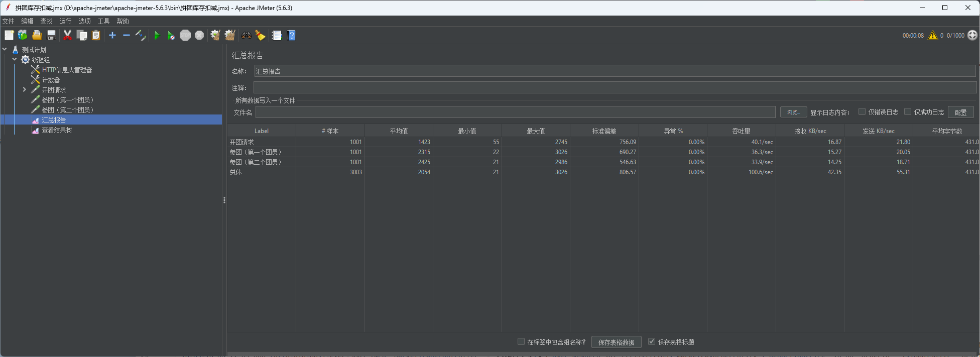The image size is (980, 357).
Task: Click into the 文件名 input field
Action: pos(515,112)
